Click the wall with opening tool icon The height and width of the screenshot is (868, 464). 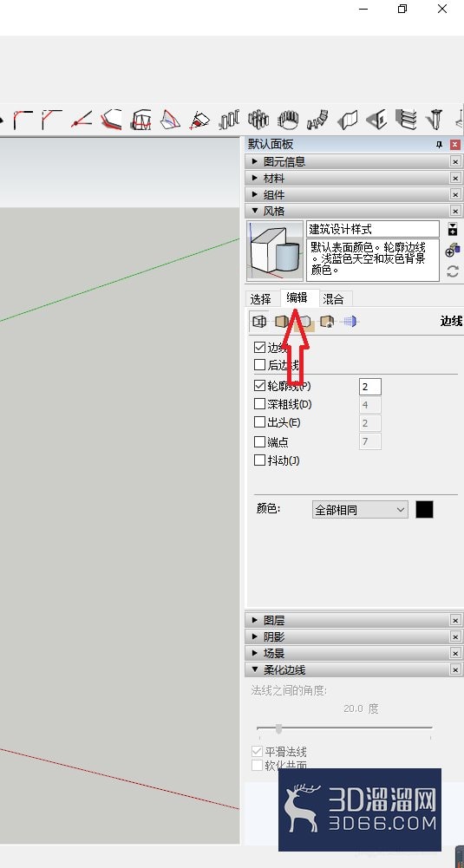pyautogui.click(x=376, y=119)
